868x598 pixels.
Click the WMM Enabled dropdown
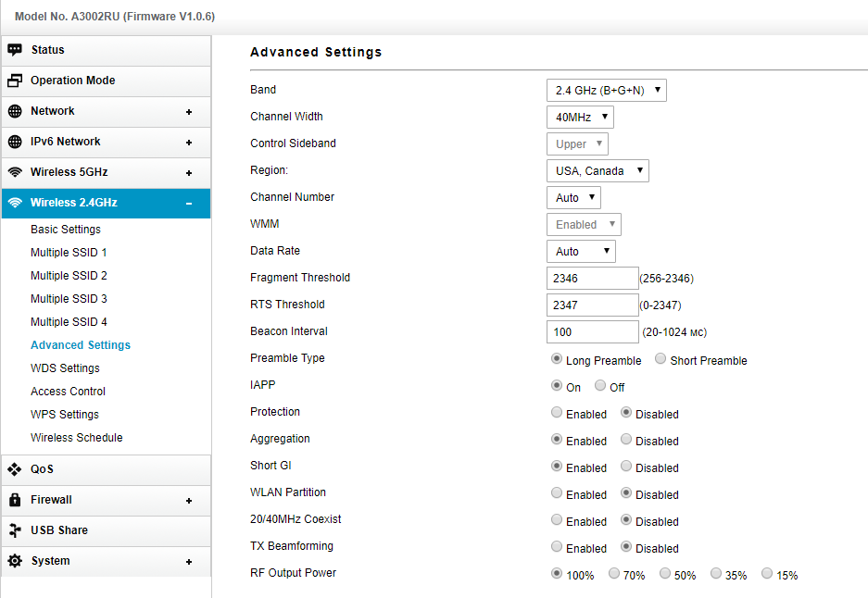pos(584,225)
